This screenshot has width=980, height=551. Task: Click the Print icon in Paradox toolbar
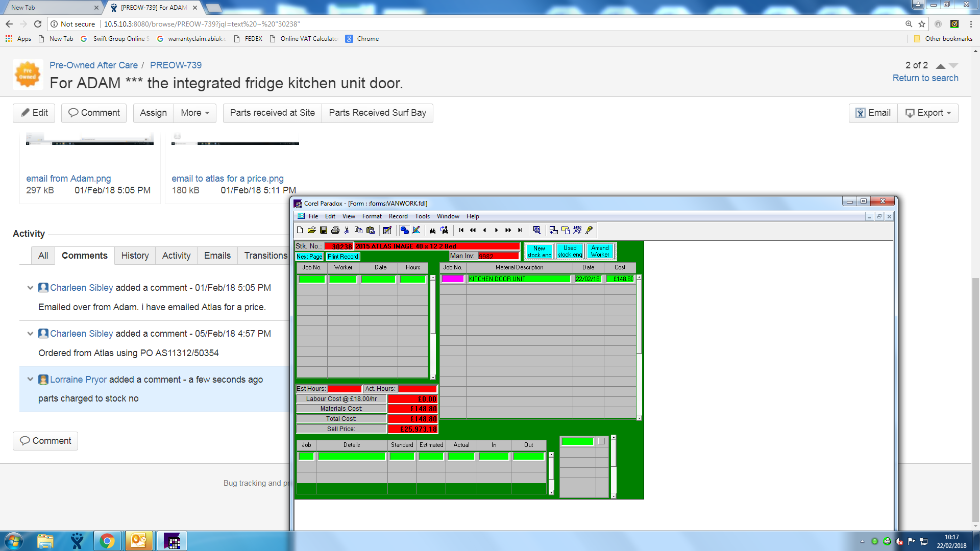(335, 231)
